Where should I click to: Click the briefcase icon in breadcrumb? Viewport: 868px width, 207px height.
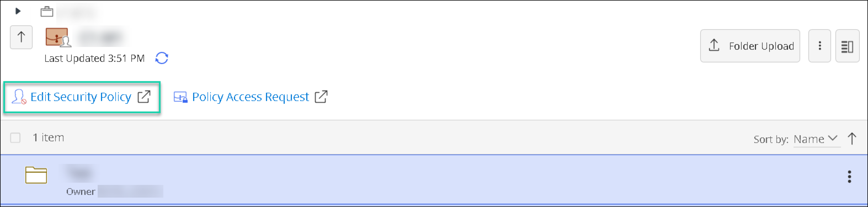[x=47, y=12]
